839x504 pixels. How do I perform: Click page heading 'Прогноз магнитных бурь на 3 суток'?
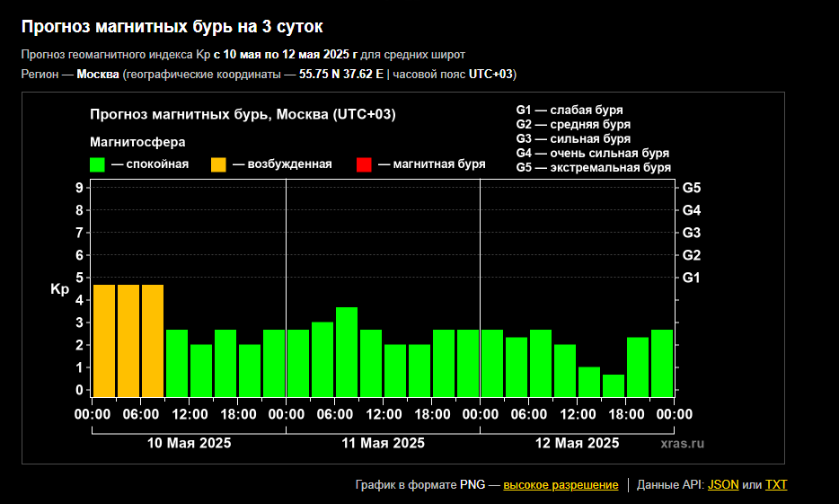point(172,28)
